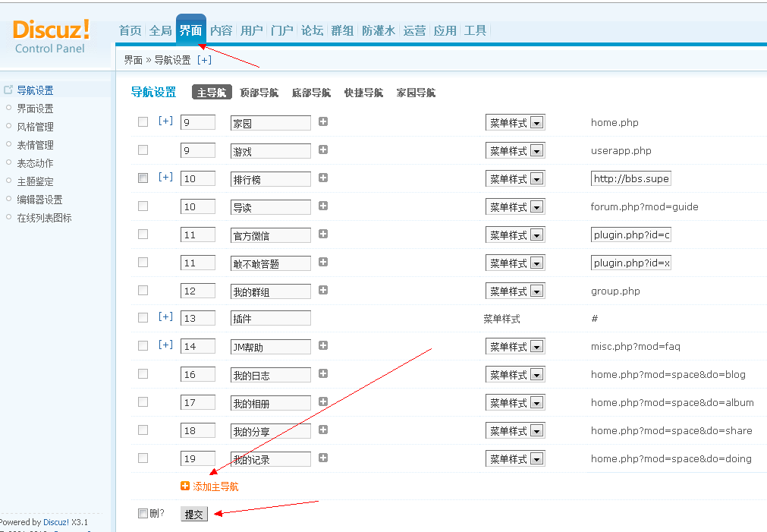
Task: Click the plus icon next to 游戏 name
Action: [x=323, y=150]
